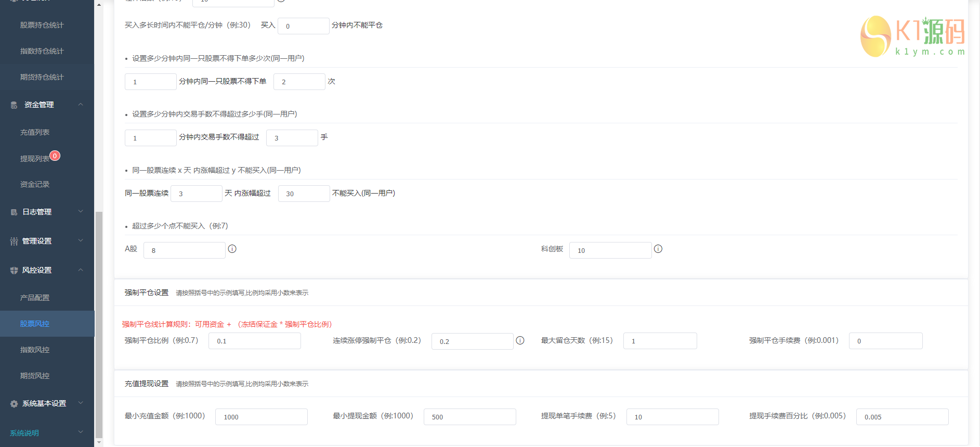Open 资金记录 page
The height and width of the screenshot is (447, 980).
[x=35, y=184]
